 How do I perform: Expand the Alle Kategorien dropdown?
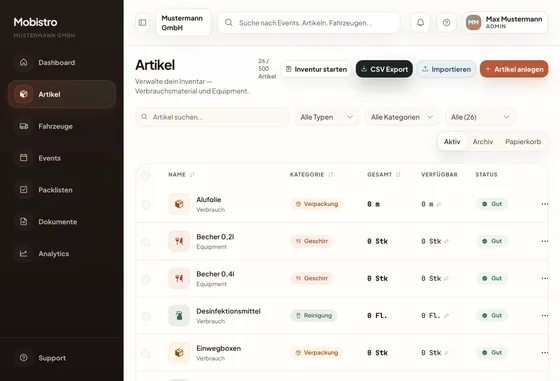tap(402, 117)
